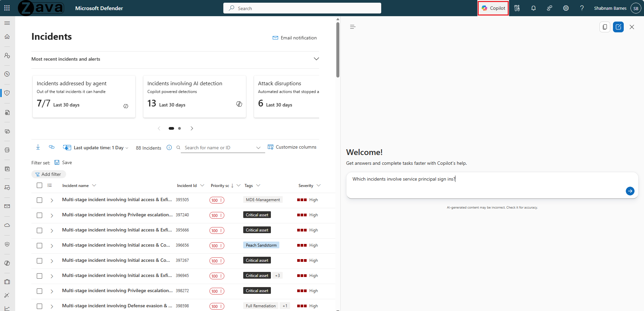
Task: Click the Home icon in sidebar
Action: (x=7, y=37)
